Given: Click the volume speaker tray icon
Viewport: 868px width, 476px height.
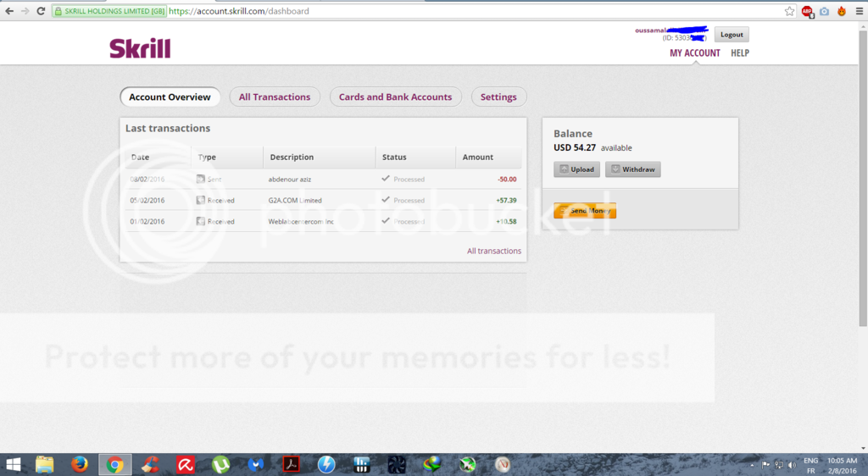Looking at the screenshot, I should [x=793, y=465].
